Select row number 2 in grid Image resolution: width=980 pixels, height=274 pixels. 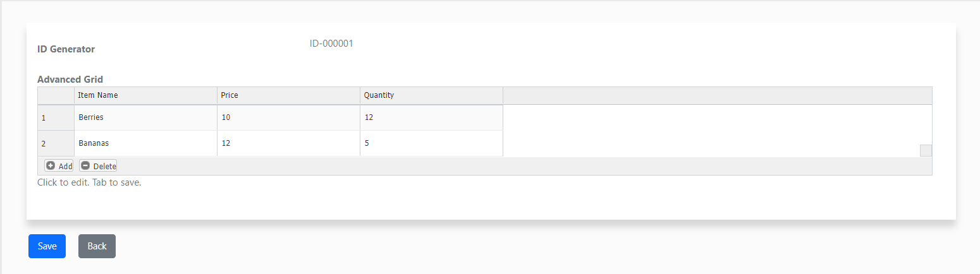[x=56, y=143]
